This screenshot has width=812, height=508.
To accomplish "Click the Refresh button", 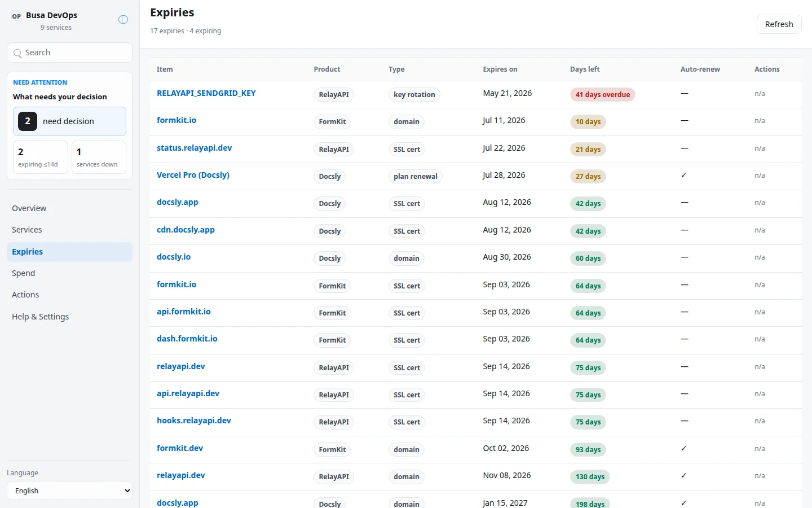I will click(779, 24).
